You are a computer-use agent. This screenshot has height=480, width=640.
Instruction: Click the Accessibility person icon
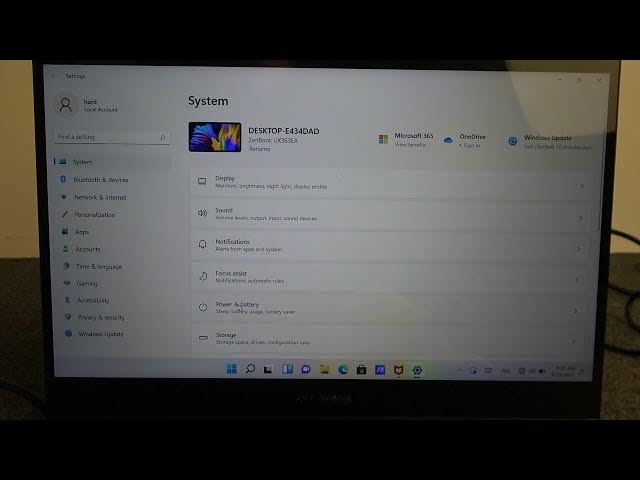[x=67, y=300]
